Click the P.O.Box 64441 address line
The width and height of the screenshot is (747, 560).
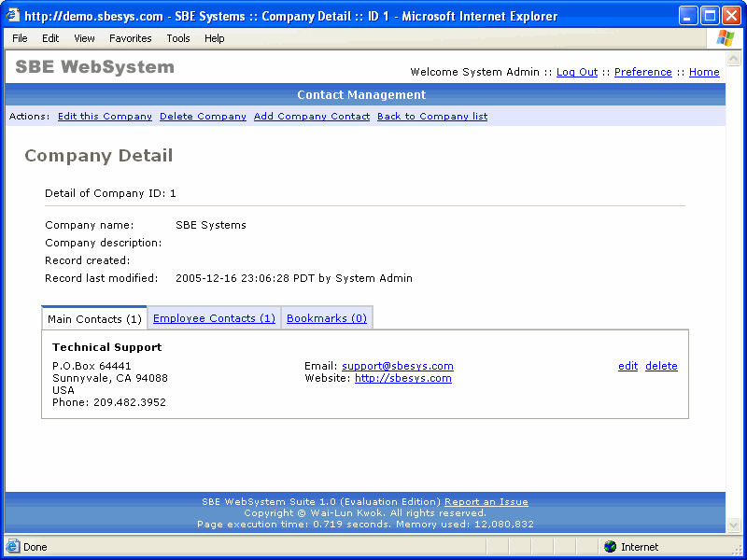pyautogui.click(x=92, y=366)
